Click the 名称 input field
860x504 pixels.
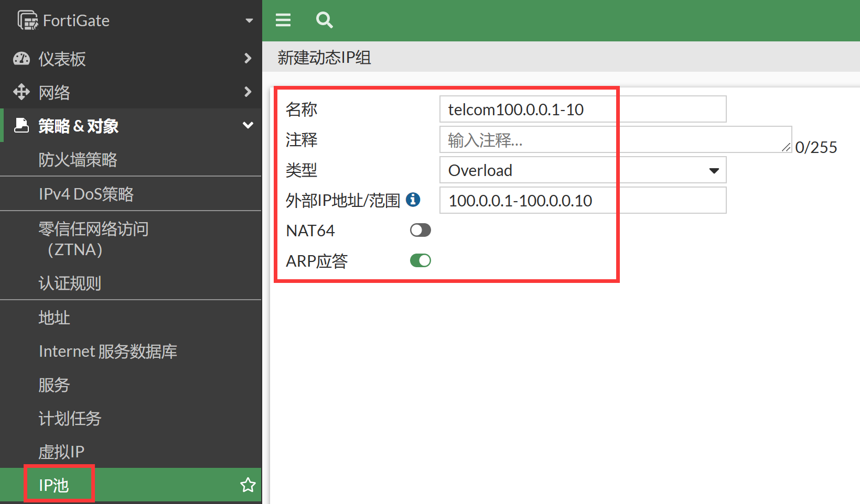[583, 109]
